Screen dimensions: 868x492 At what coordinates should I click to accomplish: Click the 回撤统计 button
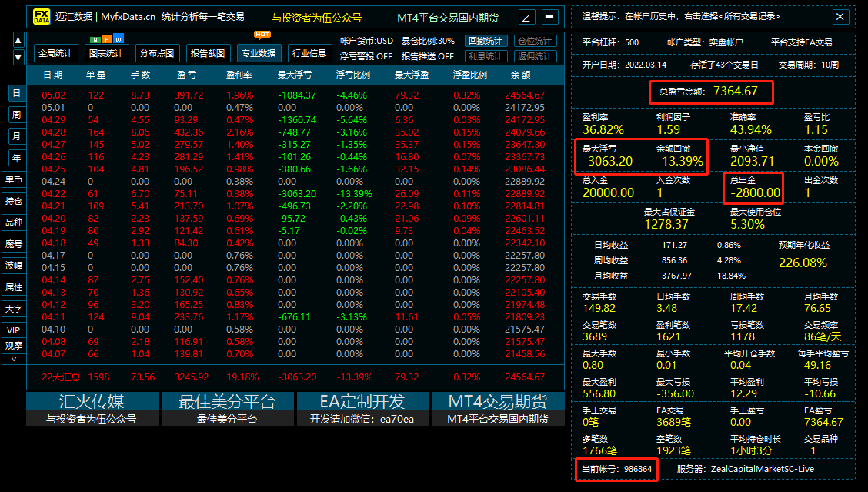pyautogui.click(x=486, y=41)
